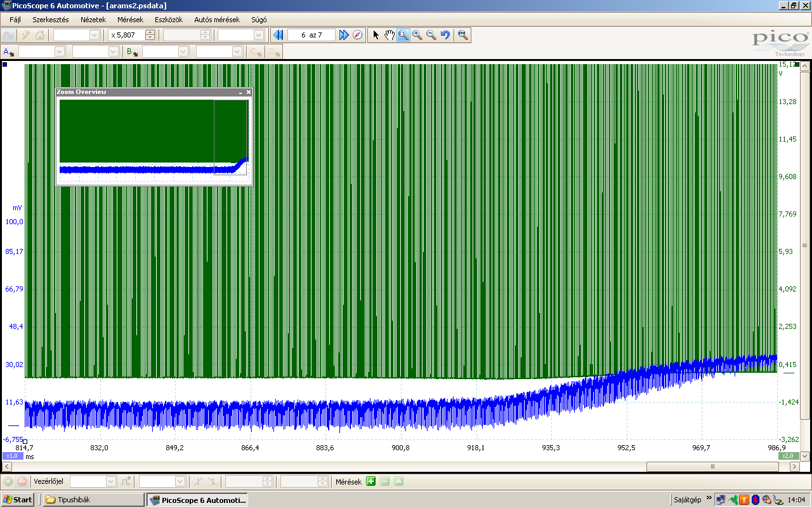Viewport: 812px width, 508px height.
Task: Click the x2,0 axis scale button
Action: [x=787, y=456]
